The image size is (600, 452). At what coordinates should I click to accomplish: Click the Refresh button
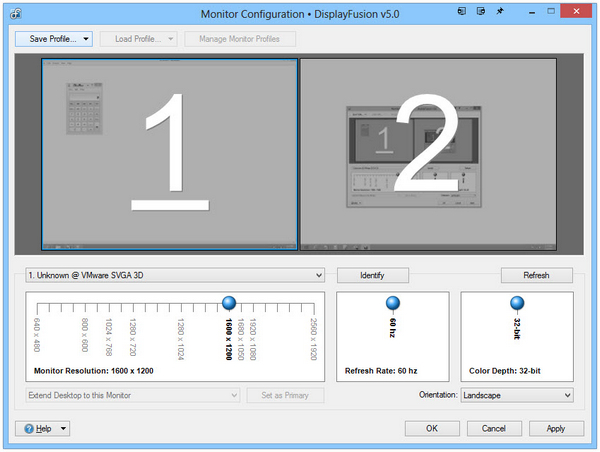tap(536, 275)
